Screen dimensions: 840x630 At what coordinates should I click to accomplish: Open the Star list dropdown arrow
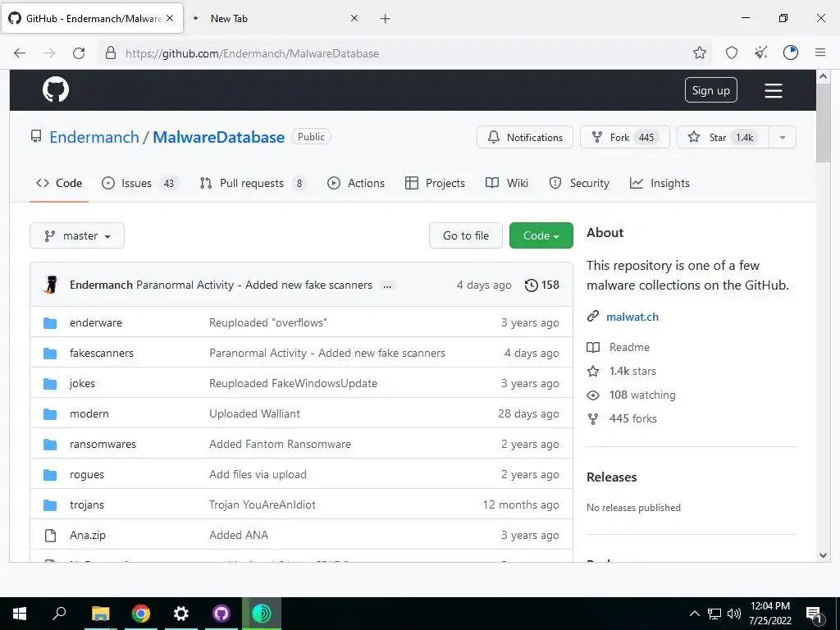click(x=782, y=137)
